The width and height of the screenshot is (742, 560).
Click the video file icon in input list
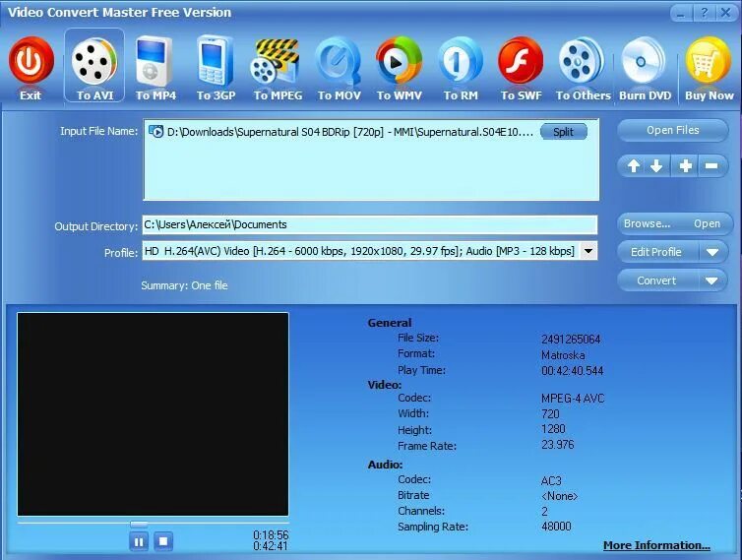point(155,132)
